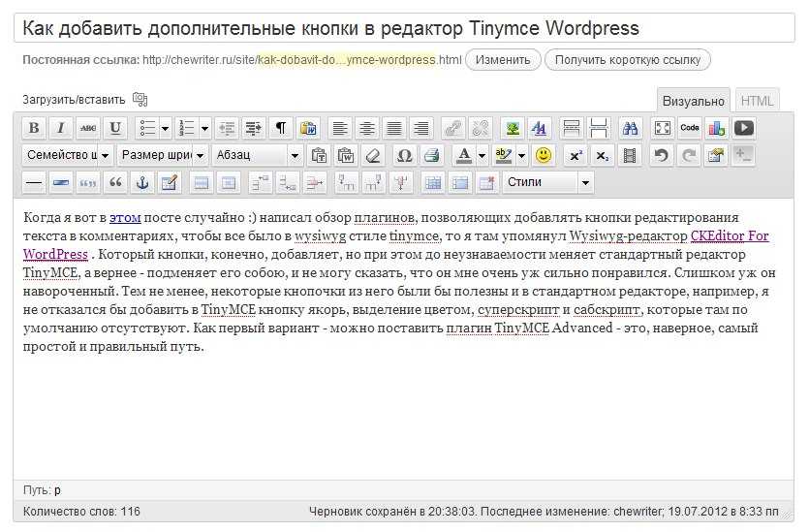Click the film strip media icon
This screenshot has width=809, height=532.
[x=630, y=155]
